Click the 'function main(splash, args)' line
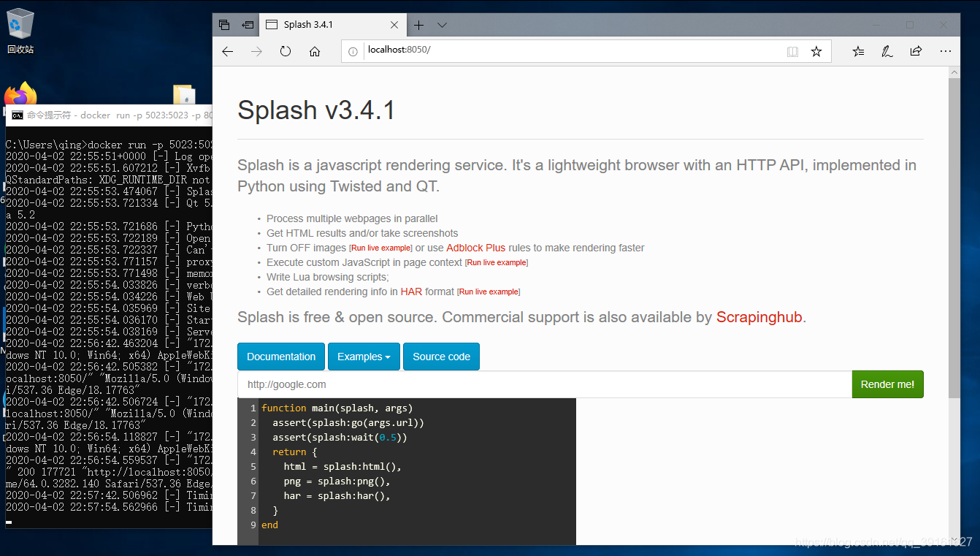The image size is (980, 556). click(x=337, y=408)
